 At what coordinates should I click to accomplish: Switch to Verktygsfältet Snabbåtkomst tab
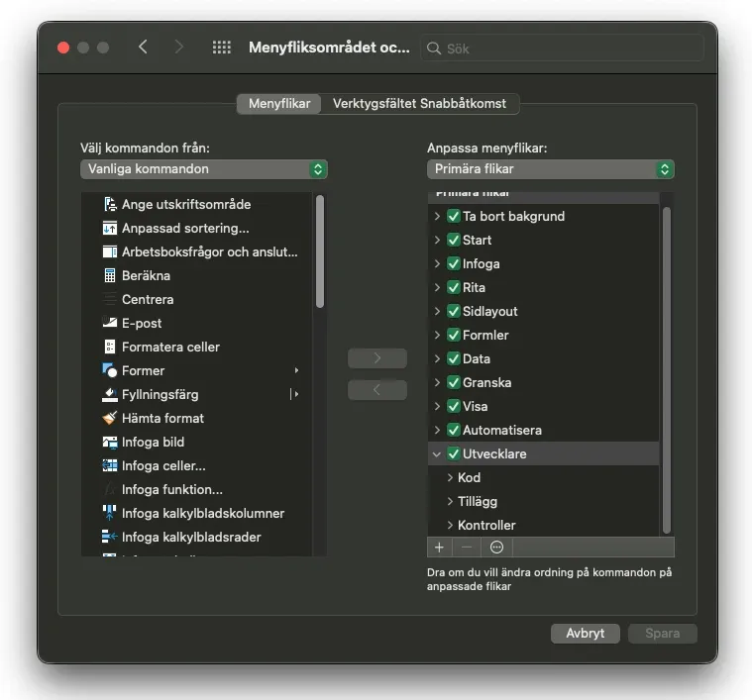pos(419,103)
